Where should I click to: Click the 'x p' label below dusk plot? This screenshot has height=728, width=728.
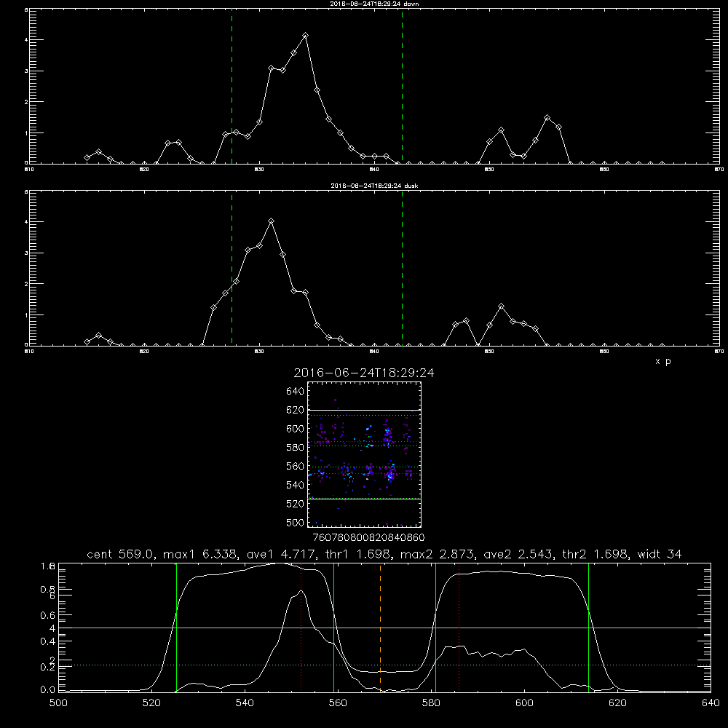point(663,361)
